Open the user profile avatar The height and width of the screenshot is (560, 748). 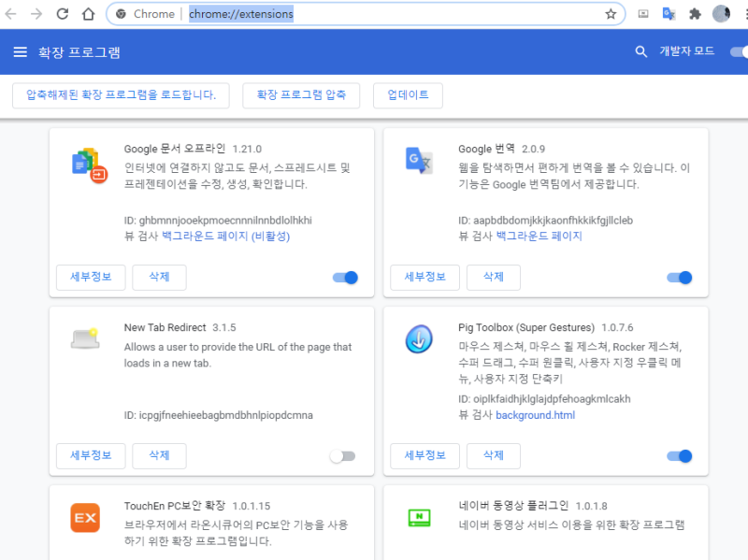tap(721, 14)
